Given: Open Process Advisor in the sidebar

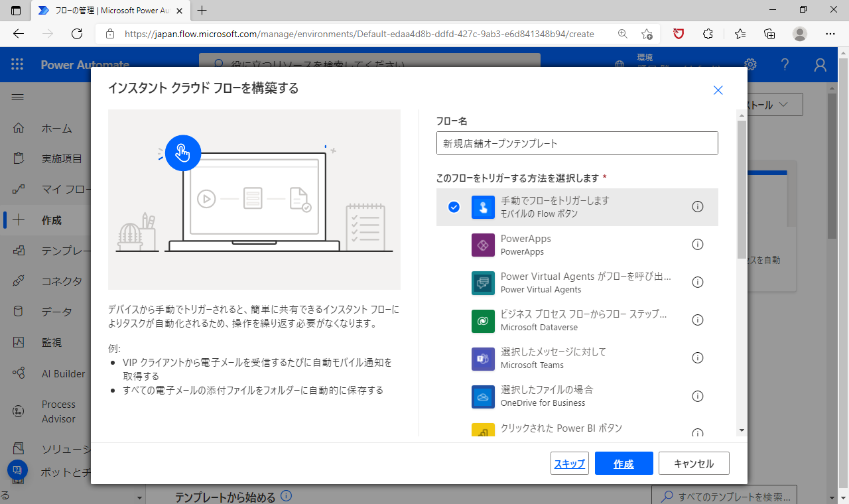Looking at the screenshot, I should click(58, 411).
